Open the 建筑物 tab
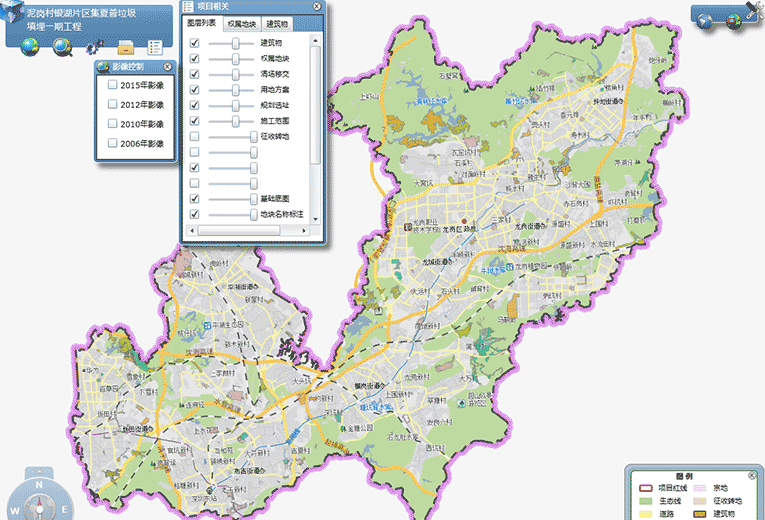 coord(281,22)
